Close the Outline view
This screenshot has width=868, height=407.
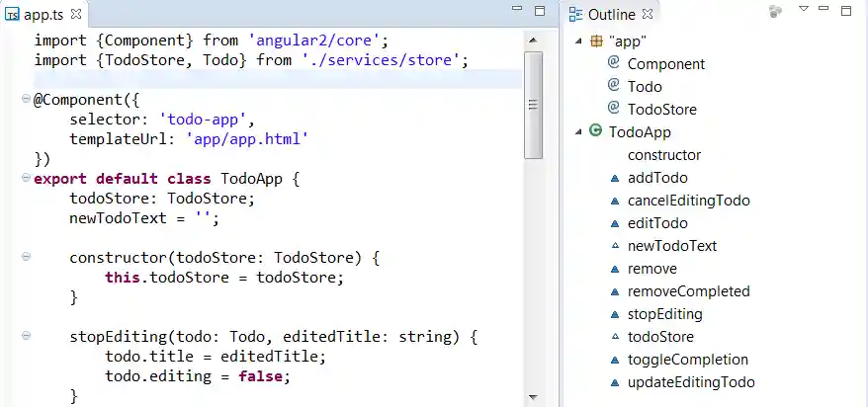pos(648,15)
